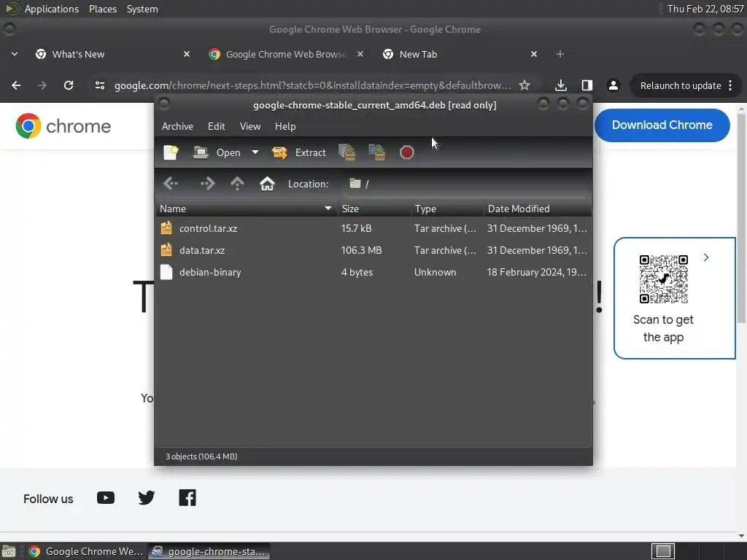The height and width of the screenshot is (560, 747).
Task: Go up one level in the archive
Action: click(x=237, y=183)
